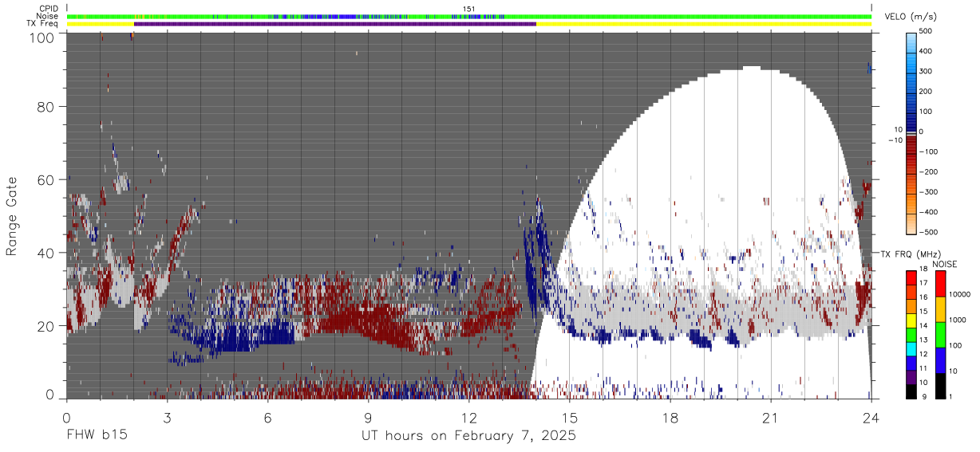980x452 pixels.
Task: Click the 3 tick on the UT hours axis
Action: 167,418
